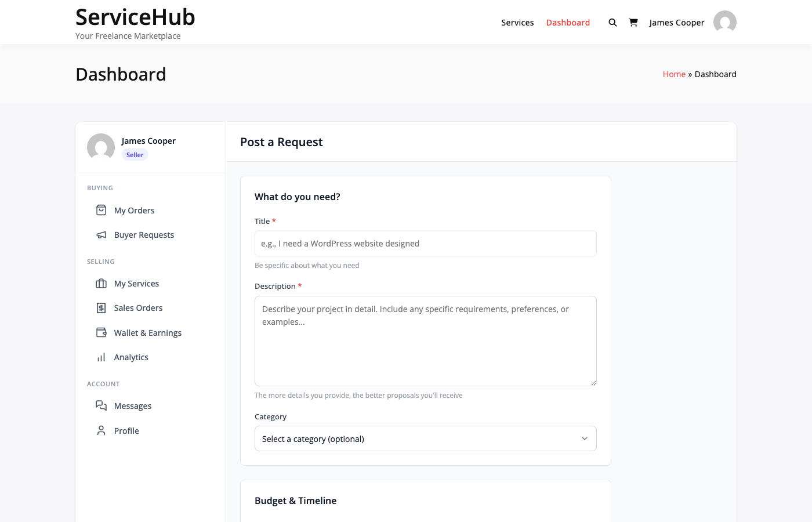
Task: Click the ServiceHub logo text
Action: click(x=135, y=17)
